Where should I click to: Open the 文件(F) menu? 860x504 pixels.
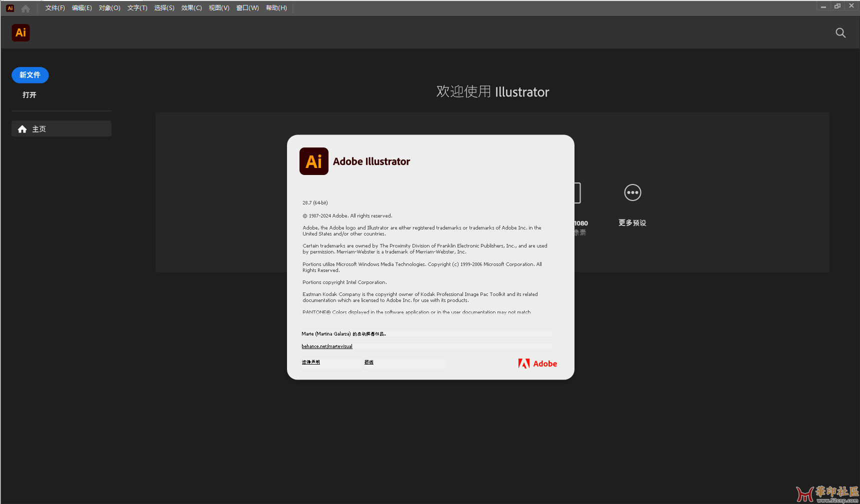[x=55, y=8]
